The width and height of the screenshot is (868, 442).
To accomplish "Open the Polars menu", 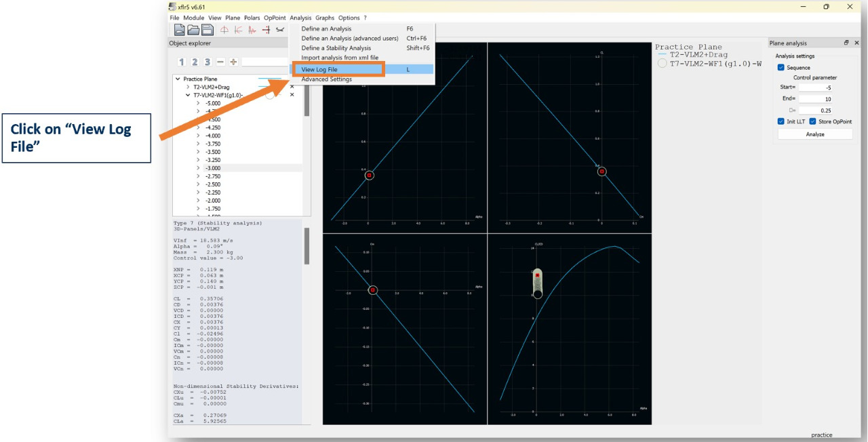I will pyautogui.click(x=252, y=18).
